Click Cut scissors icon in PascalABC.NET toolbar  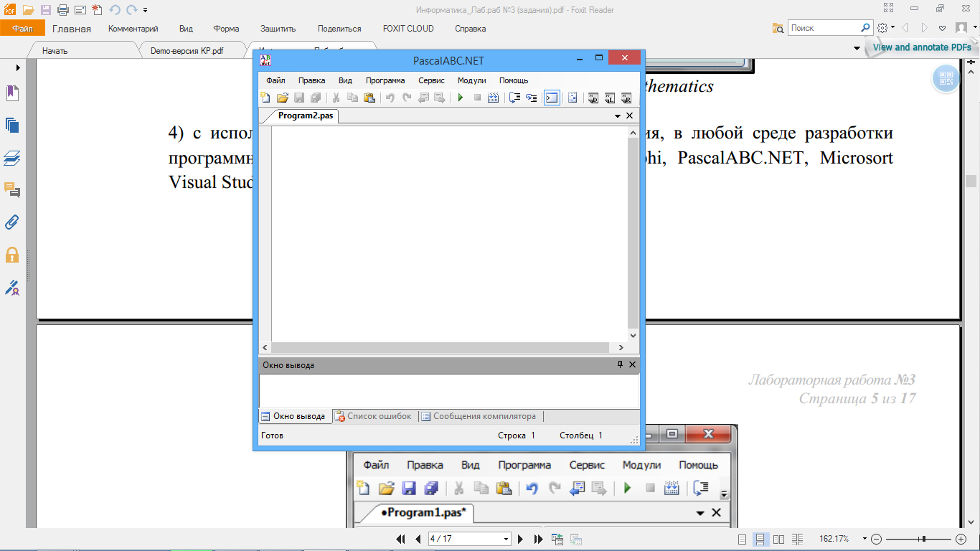(x=335, y=98)
